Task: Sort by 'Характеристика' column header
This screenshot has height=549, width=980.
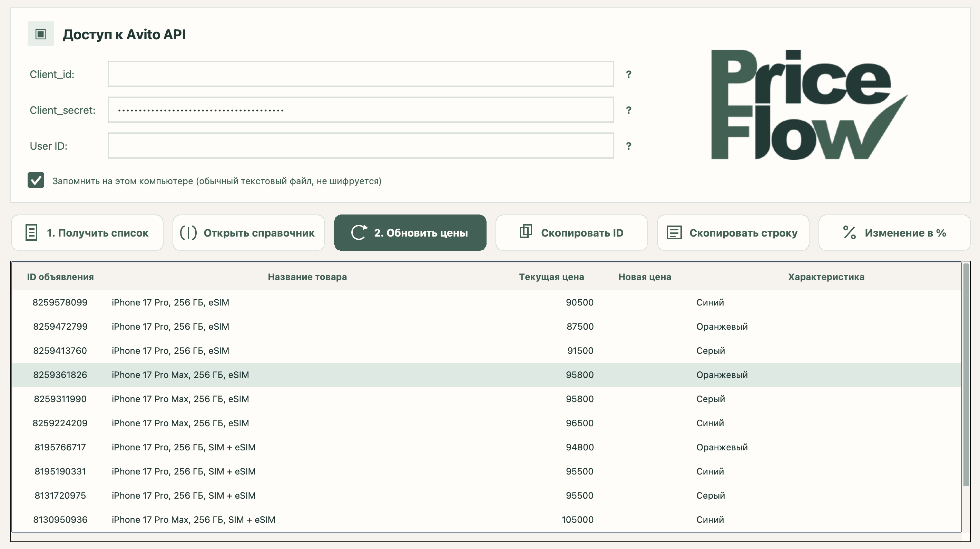Action: [826, 277]
